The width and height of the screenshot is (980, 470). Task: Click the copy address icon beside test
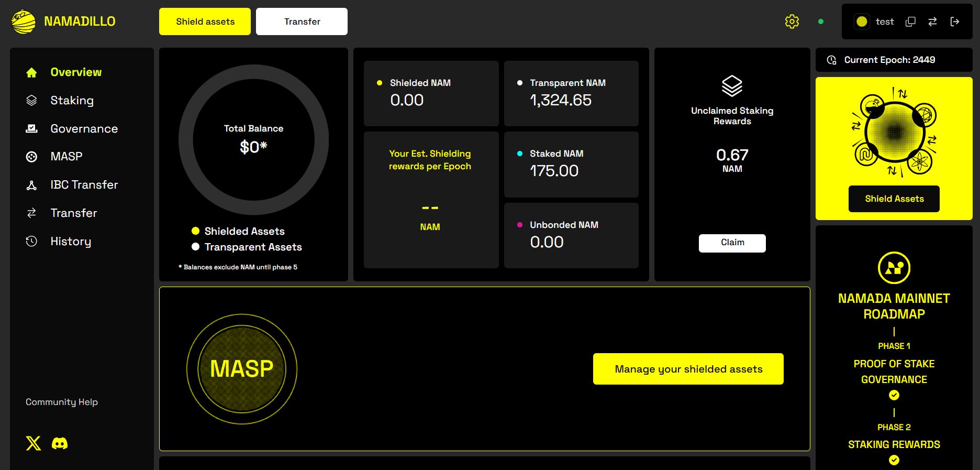[910, 21]
